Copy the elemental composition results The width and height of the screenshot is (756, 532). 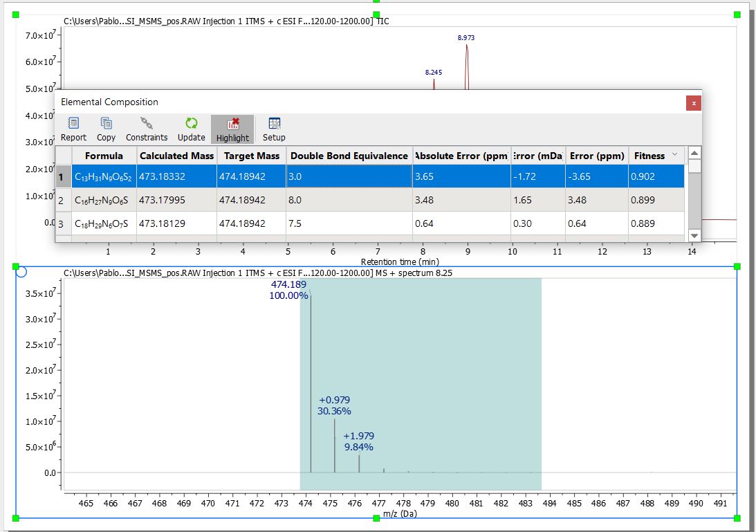pyautogui.click(x=106, y=129)
